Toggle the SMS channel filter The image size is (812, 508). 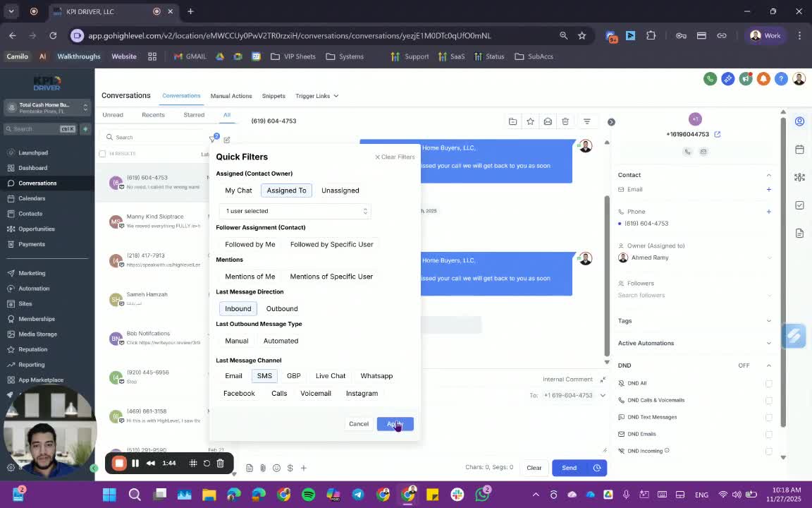pyautogui.click(x=264, y=376)
